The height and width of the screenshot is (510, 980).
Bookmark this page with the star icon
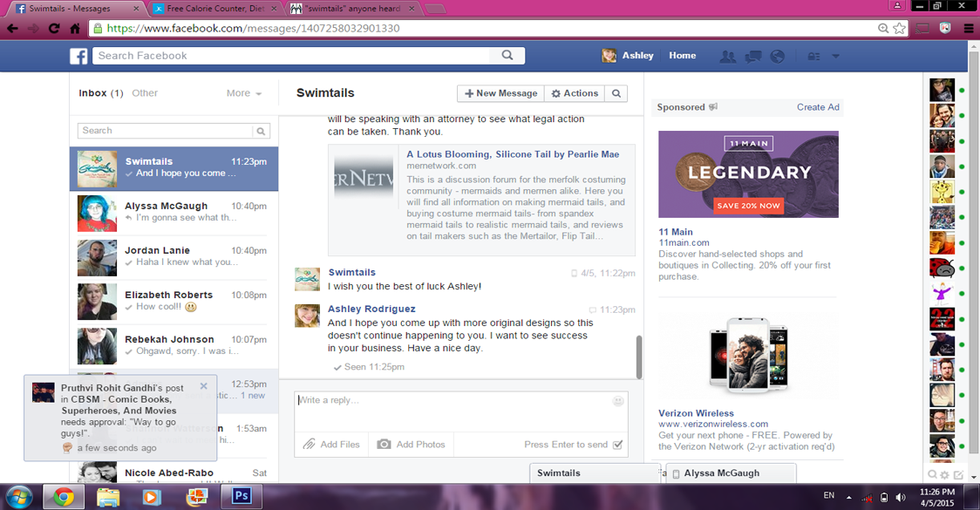(x=900, y=28)
